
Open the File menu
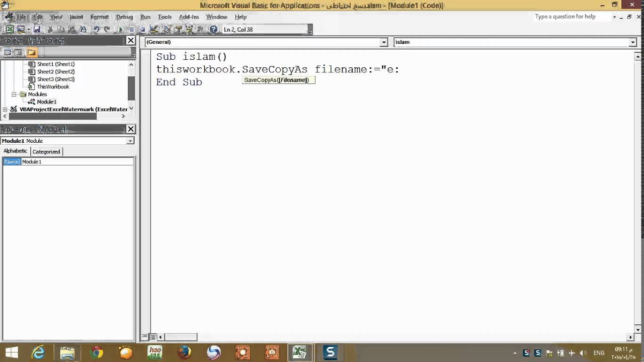pos(21,17)
